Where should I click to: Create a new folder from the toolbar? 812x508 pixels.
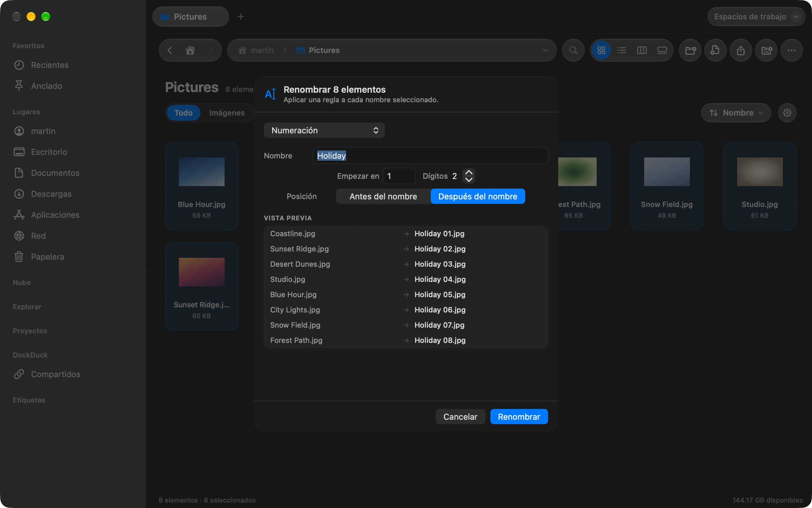pyautogui.click(x=690, y=50)
